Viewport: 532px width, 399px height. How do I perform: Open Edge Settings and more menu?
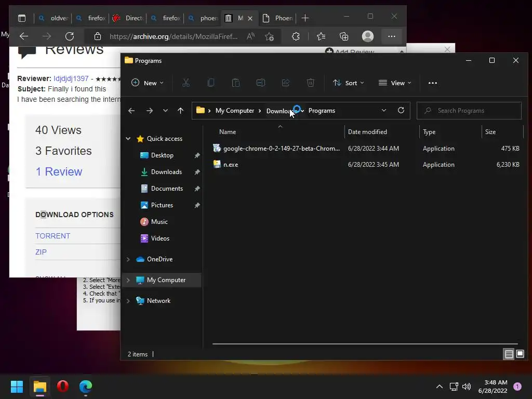pyautogui.click(x=392, y=36)
